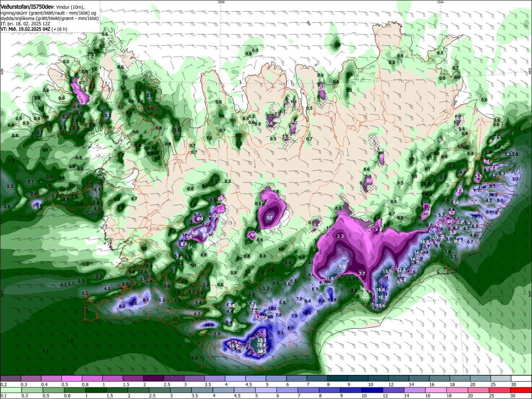Pick the periwinkle 6 rain swatch
Screen dimensions: 532x399
[287, 390]
